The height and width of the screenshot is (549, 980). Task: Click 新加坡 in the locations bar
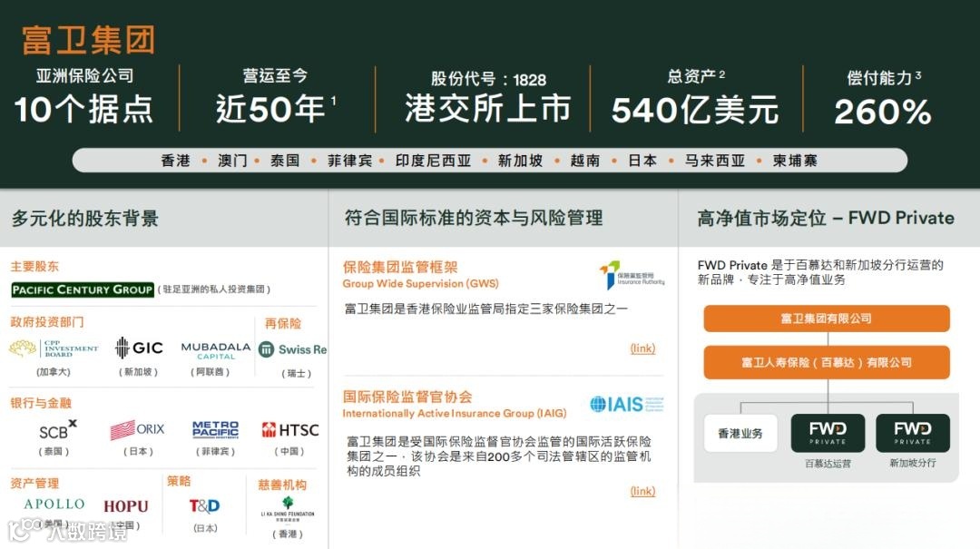[520, 161]
